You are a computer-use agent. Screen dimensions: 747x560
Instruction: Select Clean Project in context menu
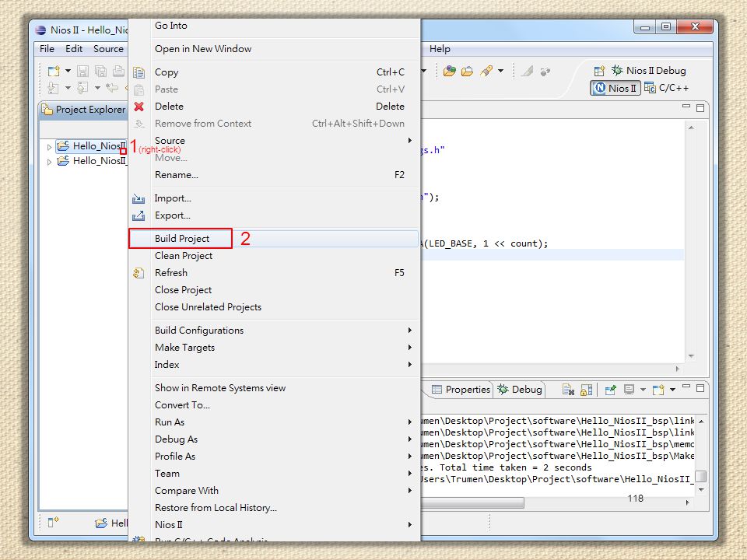coord(275,256)
